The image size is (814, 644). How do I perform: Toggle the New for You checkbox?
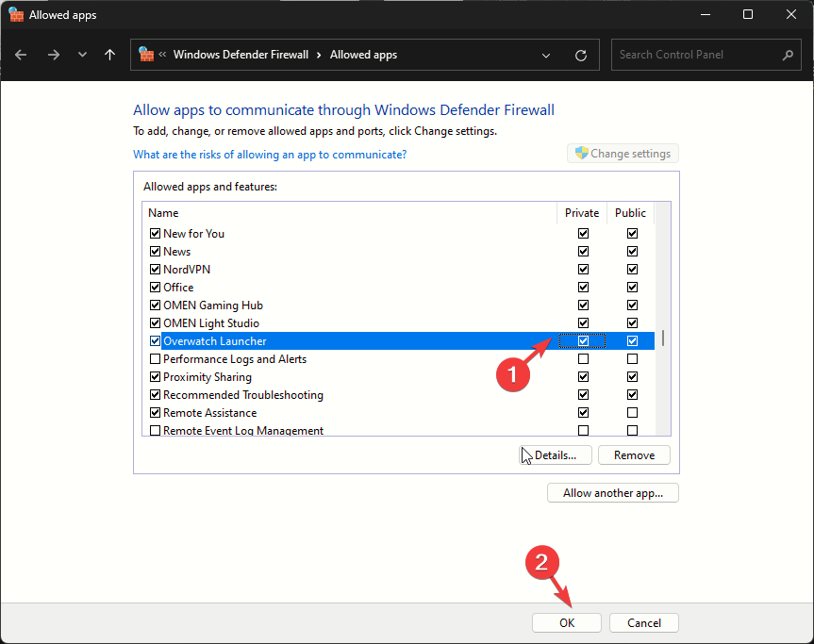click(155, 234)
